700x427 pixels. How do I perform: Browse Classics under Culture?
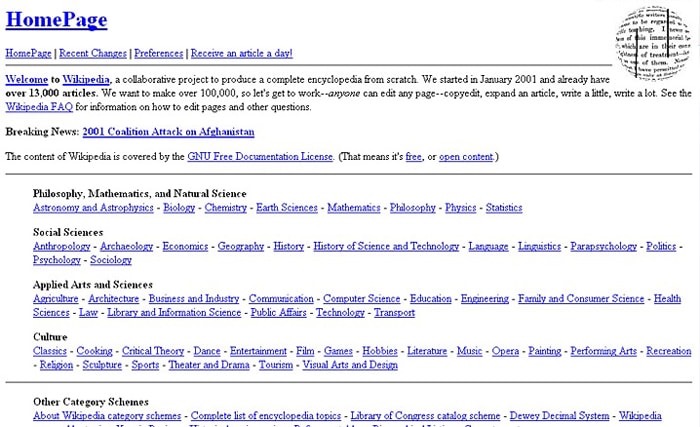(x=50, y=351)
